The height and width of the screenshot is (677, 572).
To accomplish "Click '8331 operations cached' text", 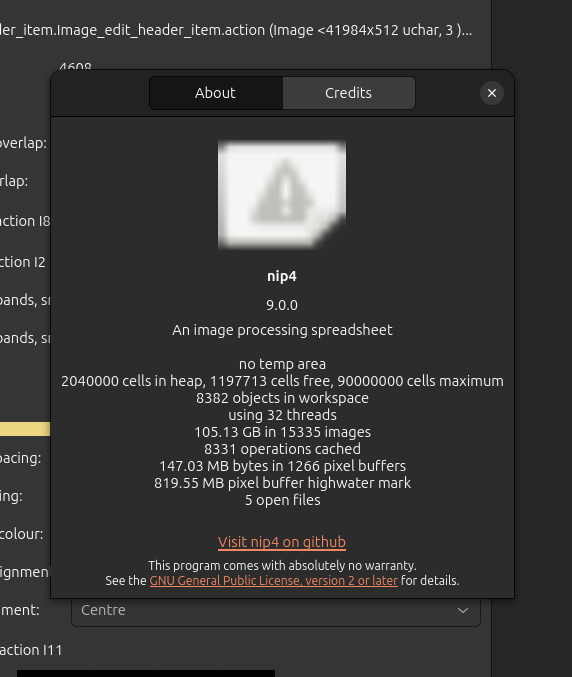I will (282, 449).
